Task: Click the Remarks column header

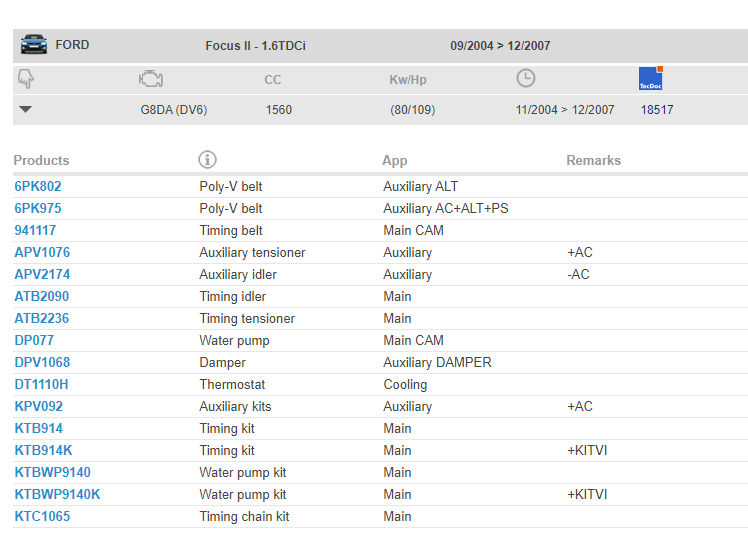Action: point(593,160)
